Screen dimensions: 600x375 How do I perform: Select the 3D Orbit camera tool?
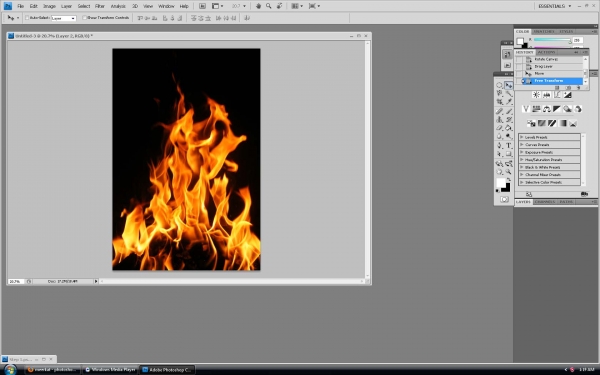(509, 163)
